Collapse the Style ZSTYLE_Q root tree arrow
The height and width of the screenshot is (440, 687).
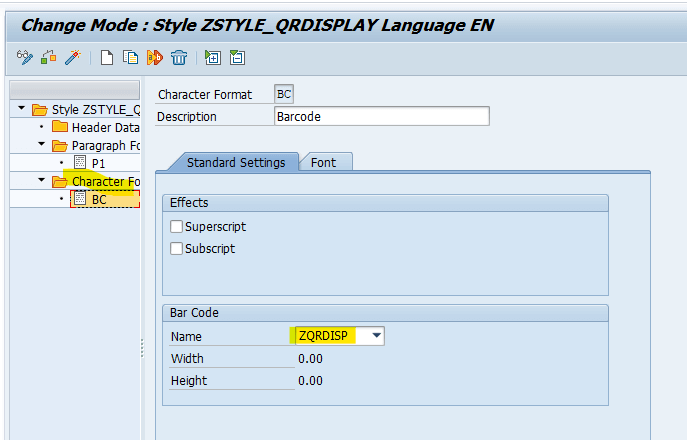[21, 108]
